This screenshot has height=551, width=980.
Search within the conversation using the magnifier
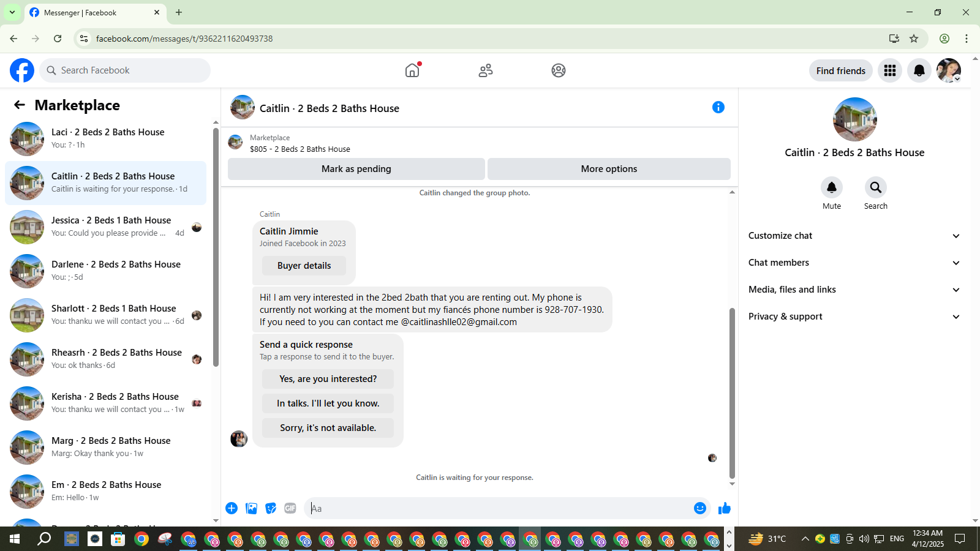pos(876,187)
